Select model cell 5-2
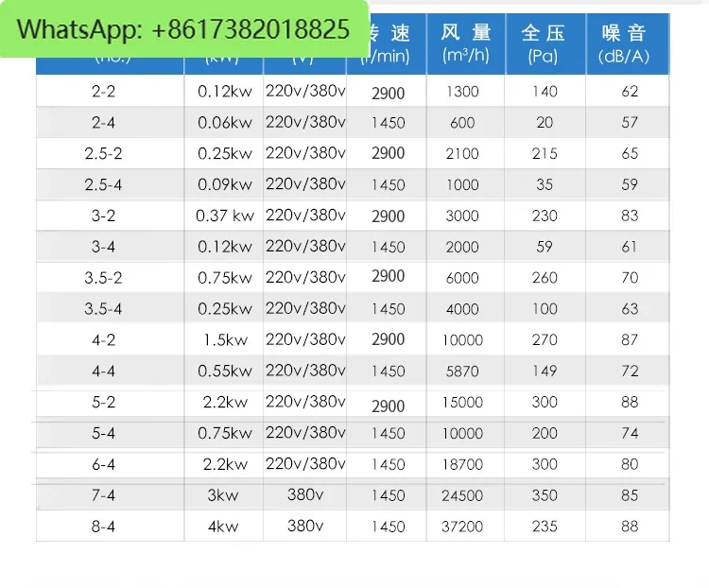The height and width of the screenshot is (588, 709). 104,402
